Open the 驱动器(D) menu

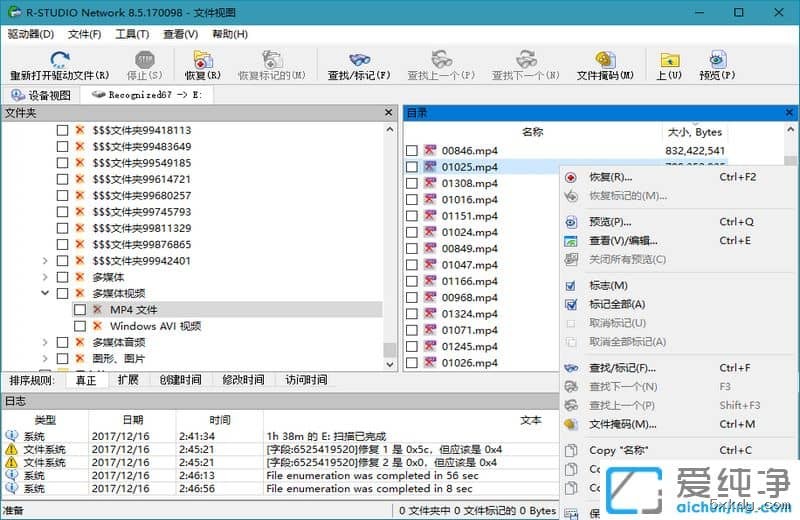(31, 34)
